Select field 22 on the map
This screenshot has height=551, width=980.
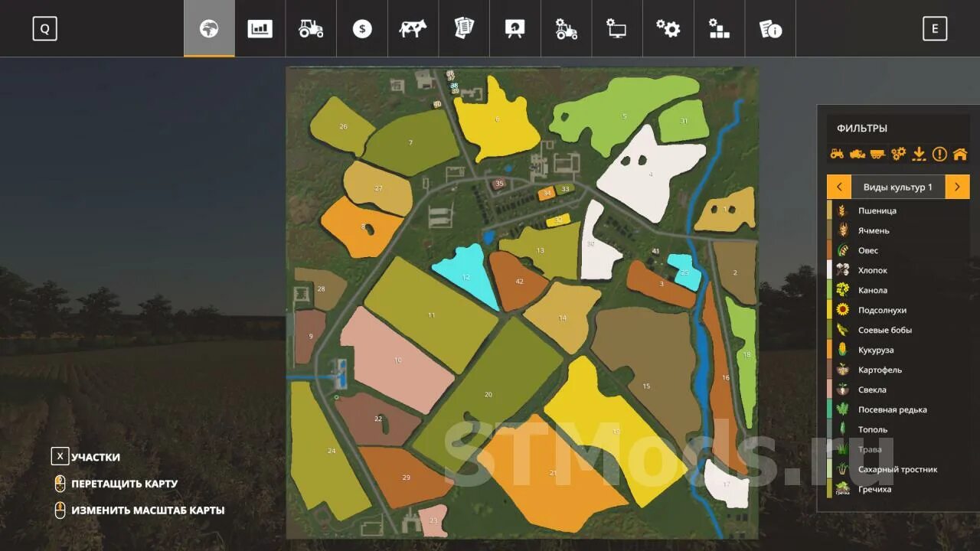[378, 419]
